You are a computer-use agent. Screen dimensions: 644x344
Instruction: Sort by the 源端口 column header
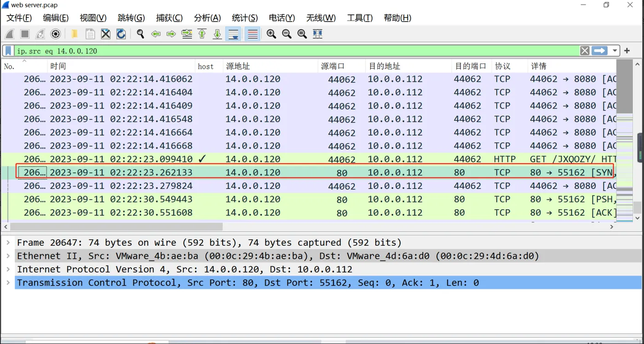pos(342,66)
